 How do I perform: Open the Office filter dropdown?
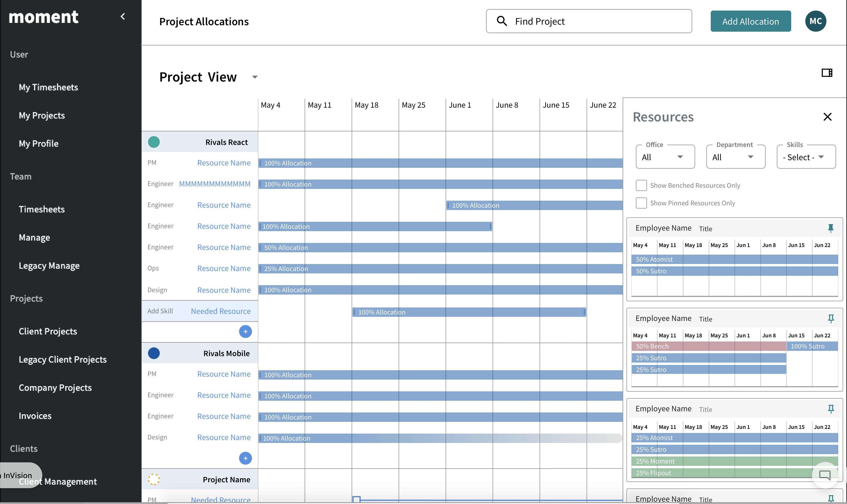(x=665, y=157)
